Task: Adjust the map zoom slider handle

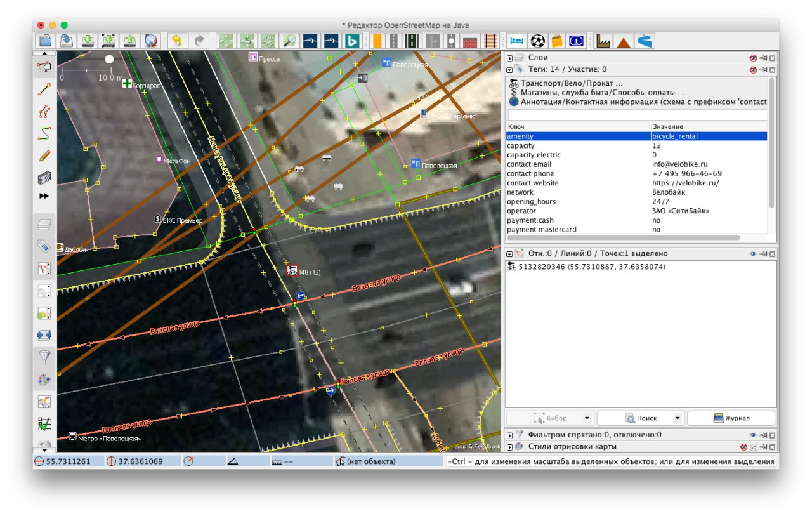Action: pos(109,59)
